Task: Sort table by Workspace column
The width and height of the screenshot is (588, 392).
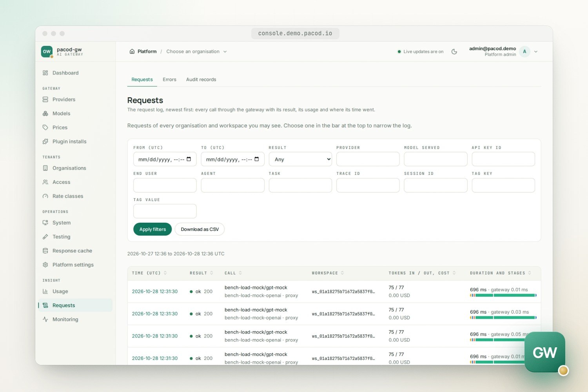Action: (328, 273)
